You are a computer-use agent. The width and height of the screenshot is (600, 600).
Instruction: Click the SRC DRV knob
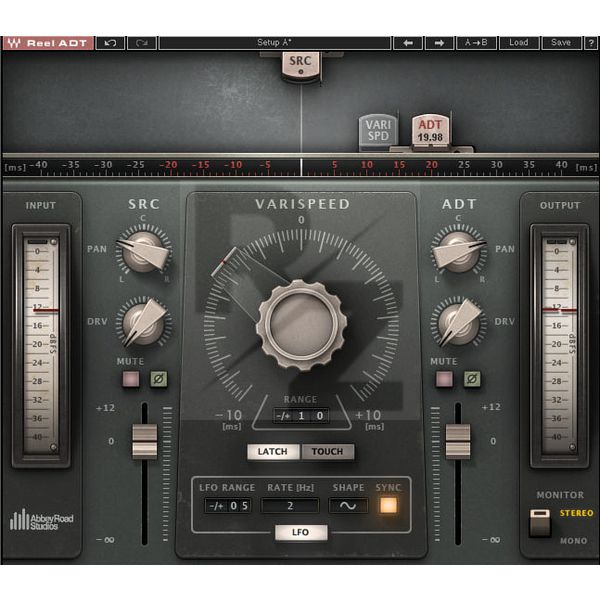[x=143, y=323]
